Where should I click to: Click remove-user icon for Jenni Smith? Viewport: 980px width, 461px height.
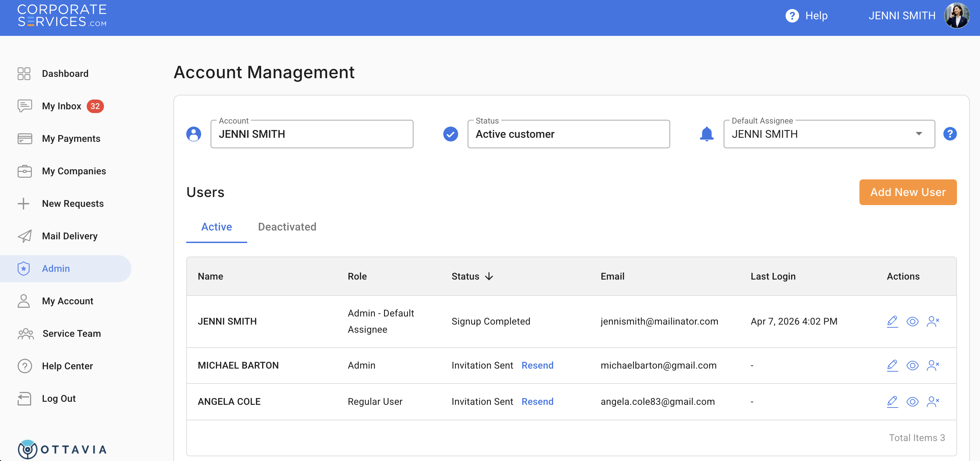tap(933, 322)
